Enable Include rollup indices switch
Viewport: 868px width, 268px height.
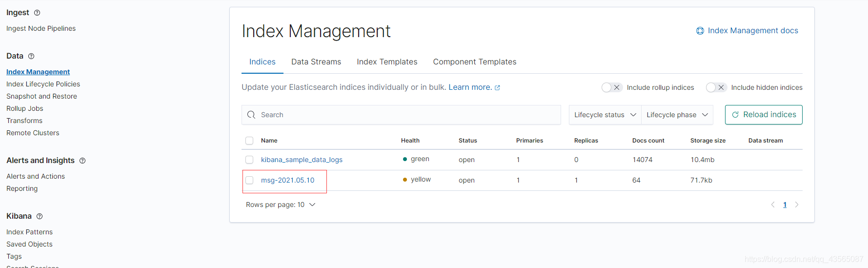[612, 87]
